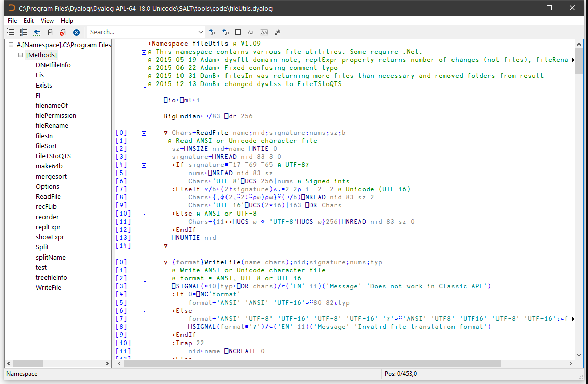The width and height of the screenshot is (588, 384).
Task: Click the comment lamp symbol icon
Action: 50,32
